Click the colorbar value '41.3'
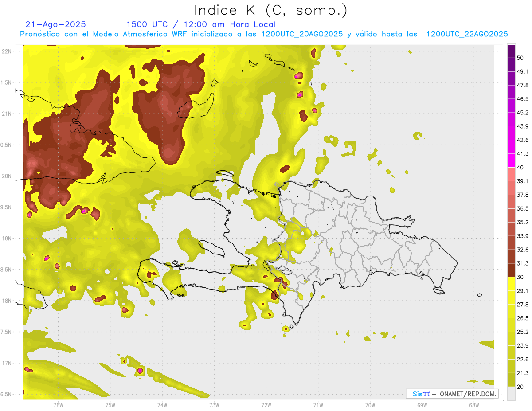 point(523,154)
